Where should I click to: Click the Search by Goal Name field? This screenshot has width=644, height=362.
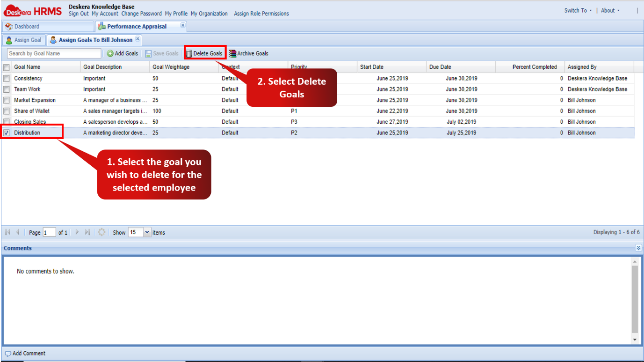tap(54, 53)
